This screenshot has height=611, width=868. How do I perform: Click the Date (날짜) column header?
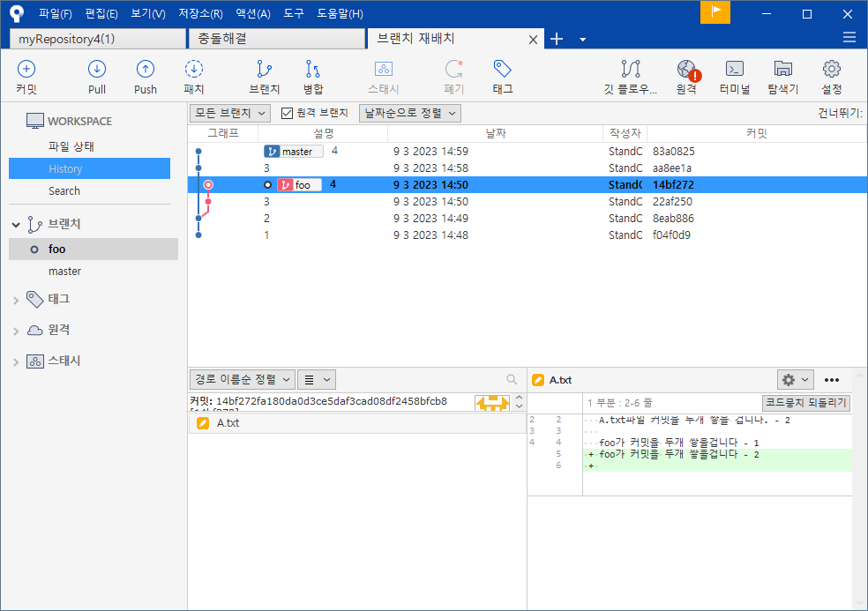496,133
